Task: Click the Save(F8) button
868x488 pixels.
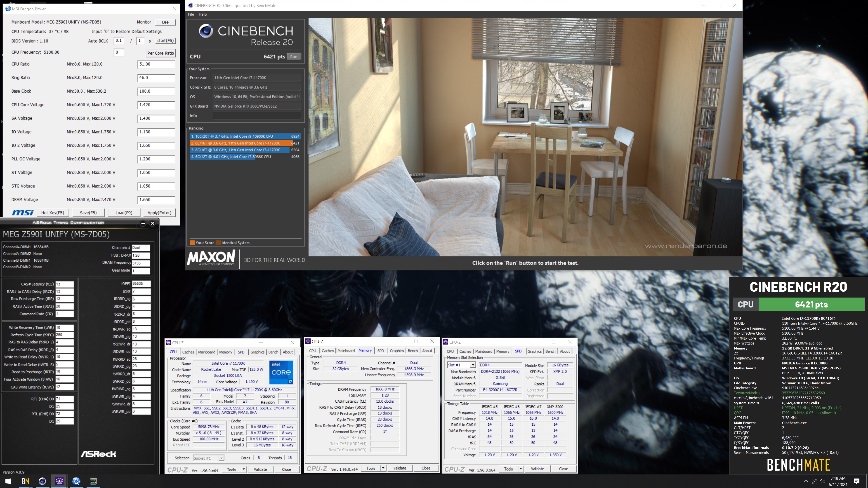Action: (88, 213)
